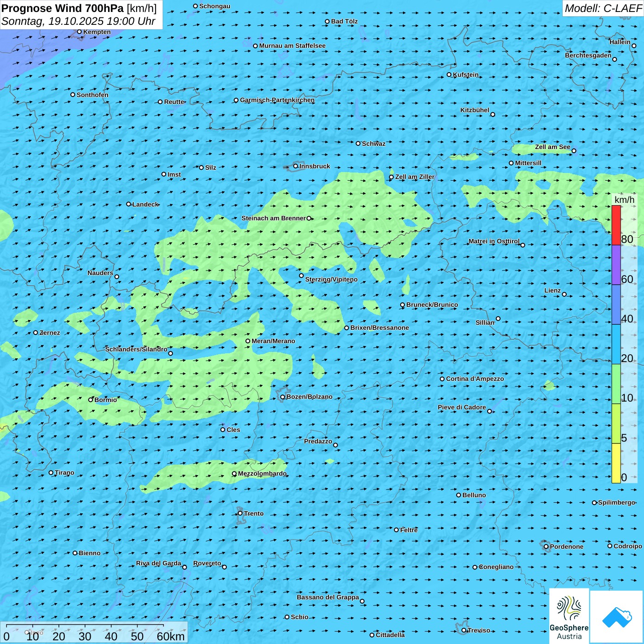Click the 'Meran/Merano' label
This screenshot has width=644, height=644.
pyautogui.click(x=273, y=341)
